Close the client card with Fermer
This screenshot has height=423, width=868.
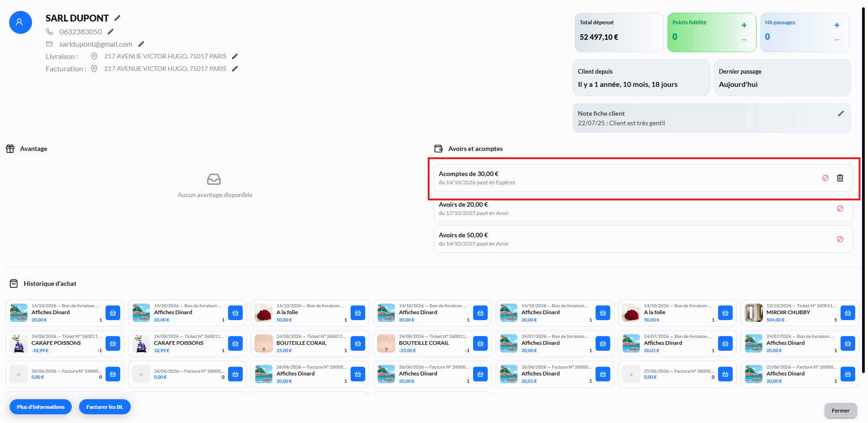coord(841,411)
